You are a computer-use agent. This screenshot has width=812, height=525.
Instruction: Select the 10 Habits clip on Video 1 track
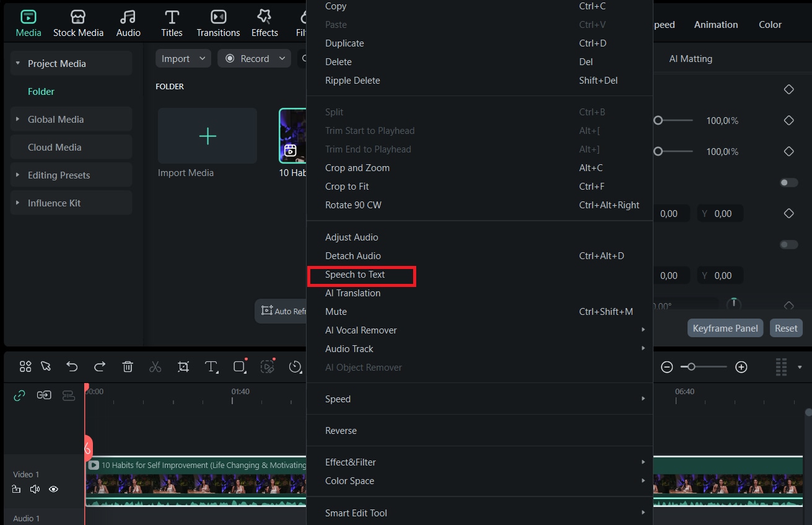pyautogui.click(x=443, y=481)
